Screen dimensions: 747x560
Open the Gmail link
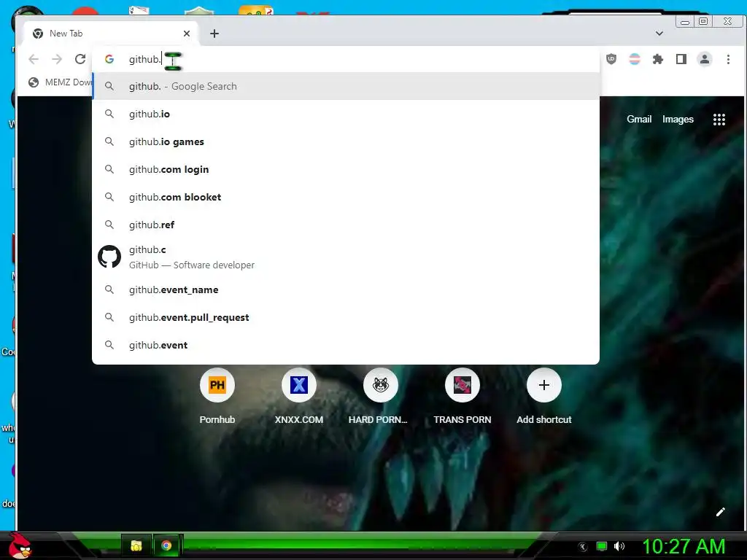(x=639, y=119)
